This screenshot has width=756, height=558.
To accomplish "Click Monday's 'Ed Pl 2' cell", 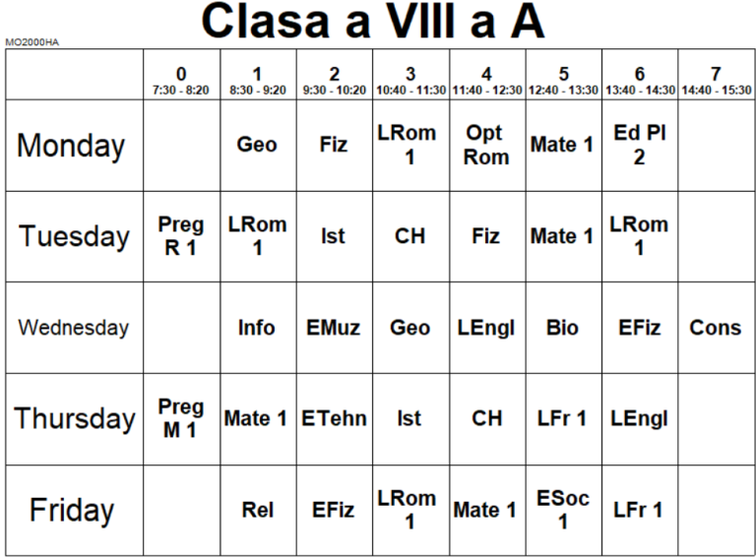I will [640, 145].
